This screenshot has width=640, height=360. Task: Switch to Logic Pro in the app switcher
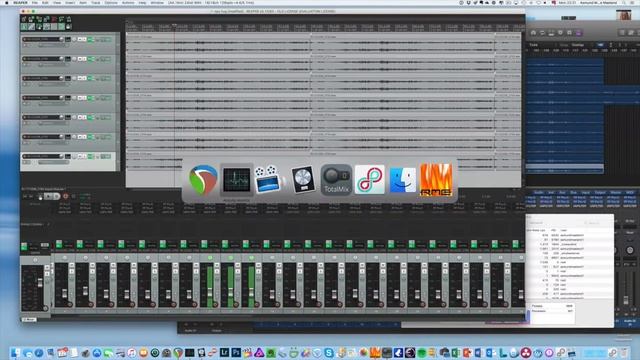pyautogui.click(x=303, y=180)
